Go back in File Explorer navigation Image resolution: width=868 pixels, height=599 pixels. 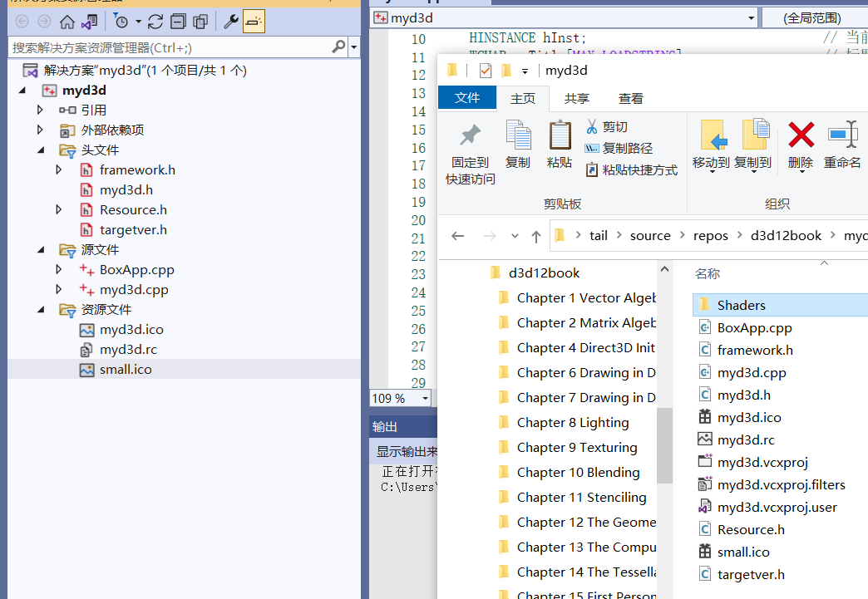click(x=458, y=236)
